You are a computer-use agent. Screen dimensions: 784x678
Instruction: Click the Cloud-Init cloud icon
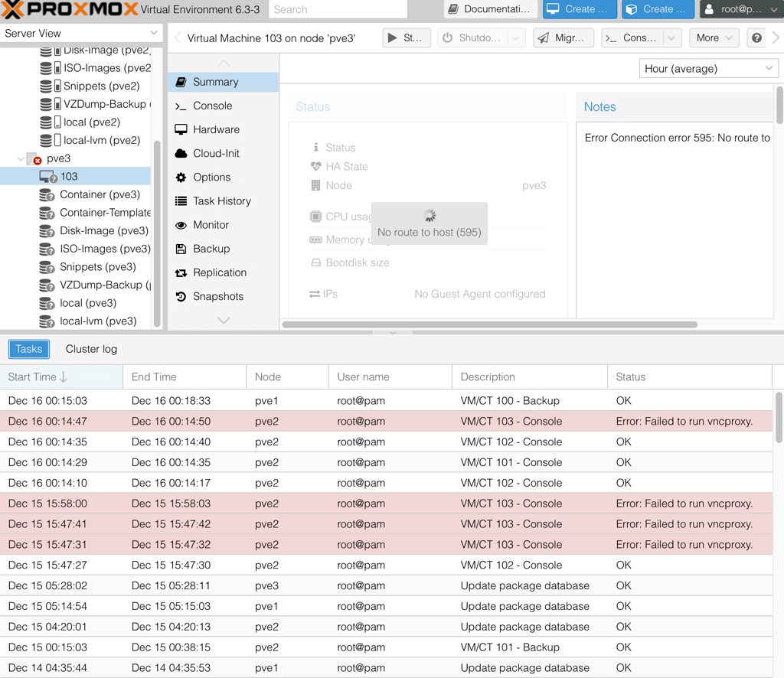point(181,153)
